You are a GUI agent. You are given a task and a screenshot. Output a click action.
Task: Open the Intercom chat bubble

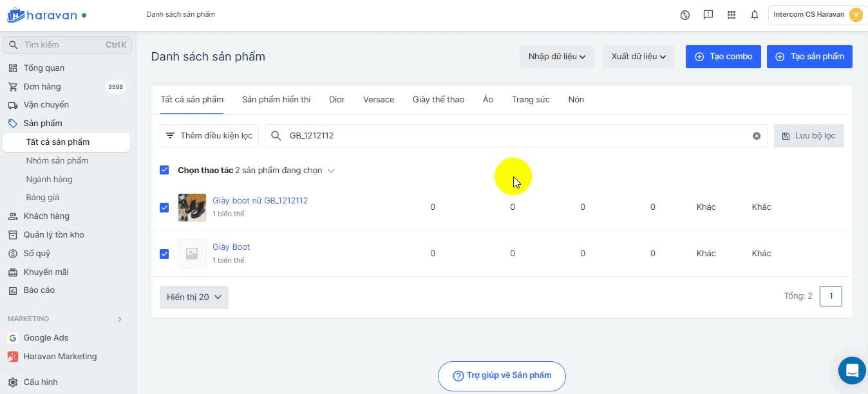[x=852, y=370]
